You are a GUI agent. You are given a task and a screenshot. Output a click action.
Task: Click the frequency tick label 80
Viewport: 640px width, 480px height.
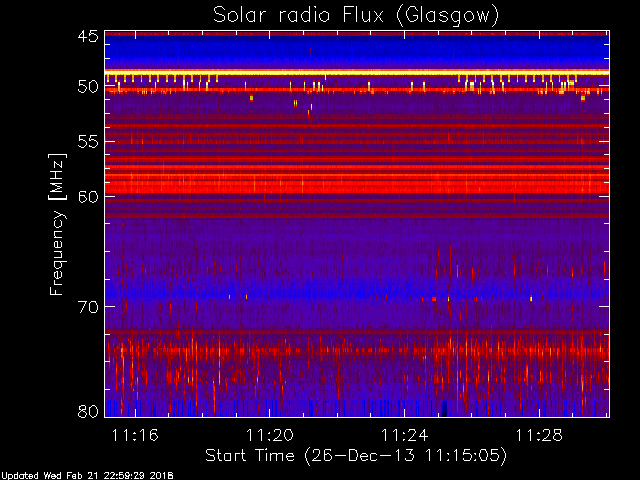coord(88,411)
